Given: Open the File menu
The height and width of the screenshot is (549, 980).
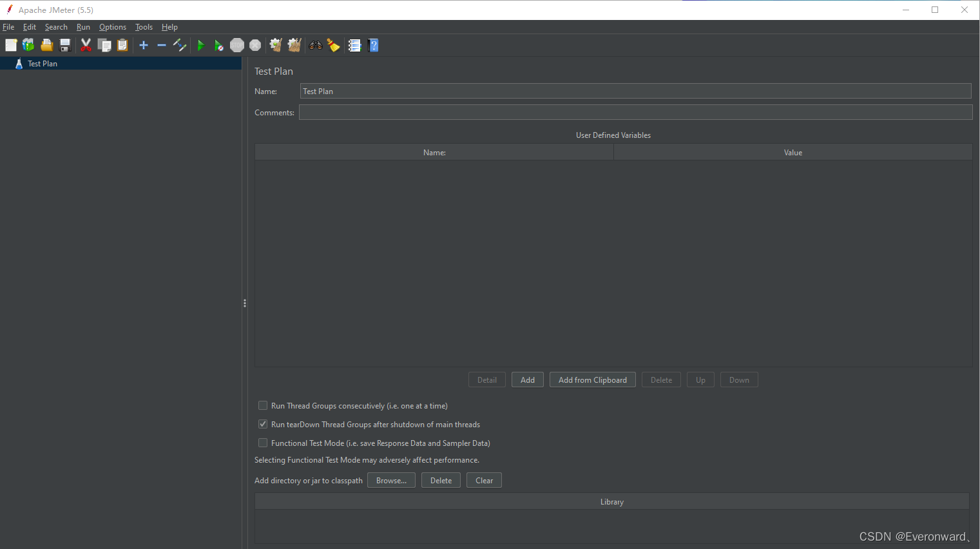Looking at the screenshot, I should 8,27.
